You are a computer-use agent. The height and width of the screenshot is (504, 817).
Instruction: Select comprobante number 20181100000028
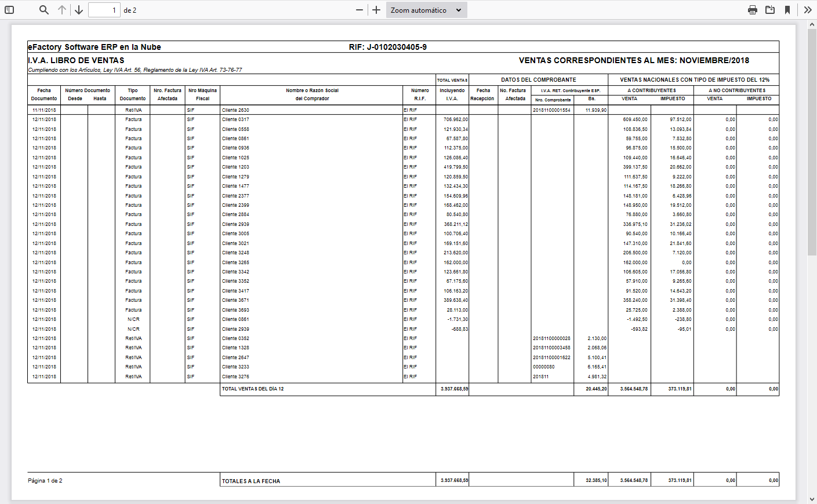point(551,338)
